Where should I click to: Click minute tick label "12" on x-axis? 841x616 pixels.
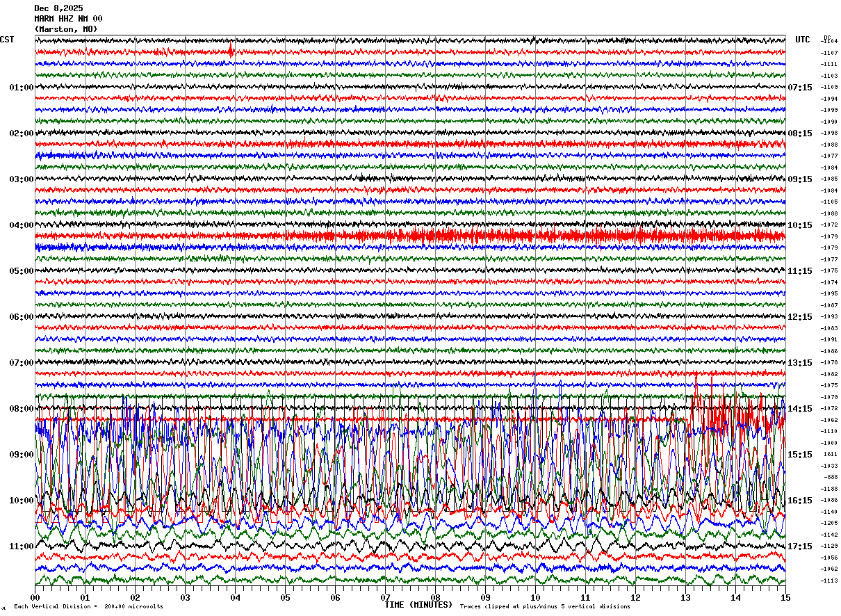tap(635, 597)
